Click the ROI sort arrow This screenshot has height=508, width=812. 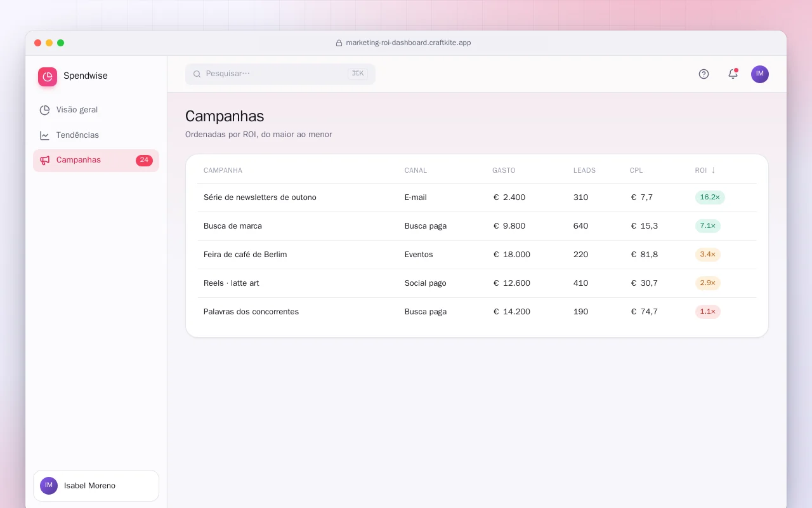click(713, 170)
